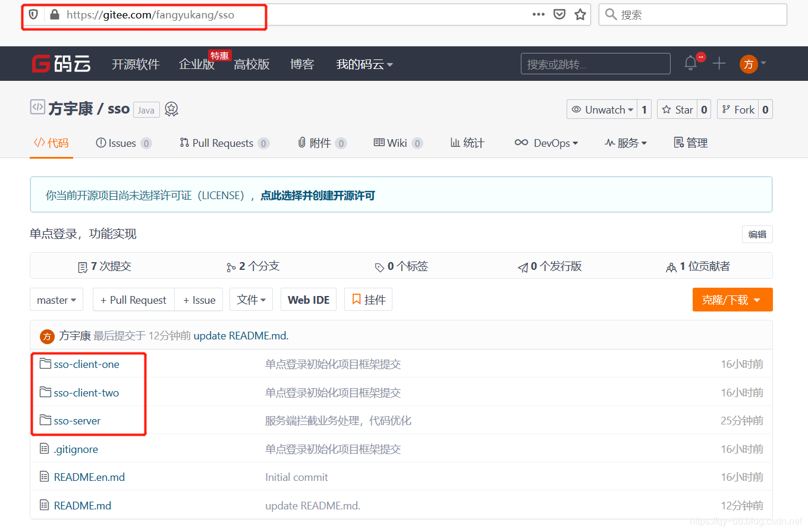This screenshot has height=532, width=808.
Task: Expand the DevOps dropdown tab
Action: [x=546, y=143]
